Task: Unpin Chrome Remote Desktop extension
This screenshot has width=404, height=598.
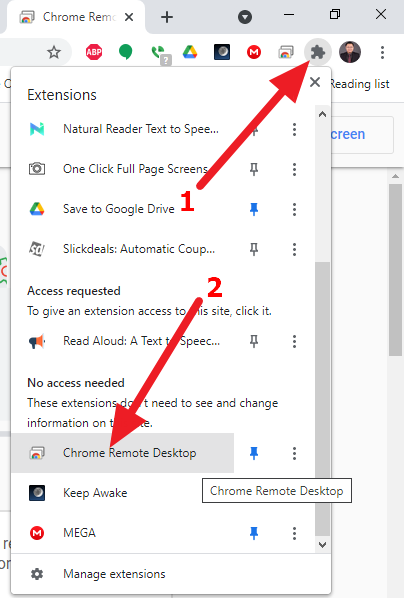Action: (254, 453)
